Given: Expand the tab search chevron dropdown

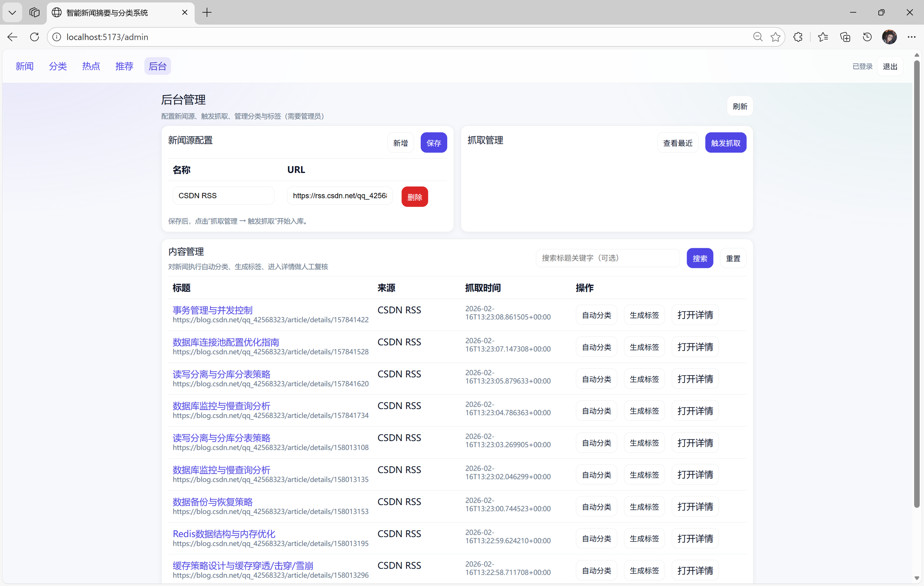Looking at the screenshot, I should pos(12,12).
